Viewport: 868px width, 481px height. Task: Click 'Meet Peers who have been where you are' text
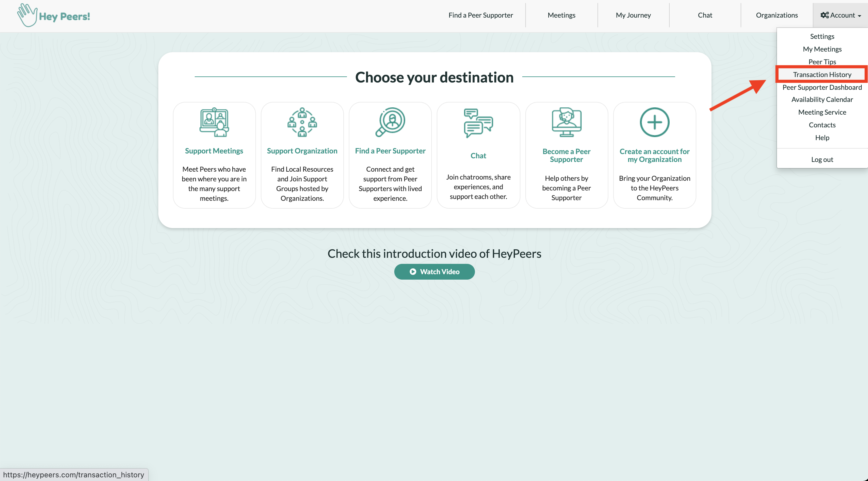pos(214,183)
